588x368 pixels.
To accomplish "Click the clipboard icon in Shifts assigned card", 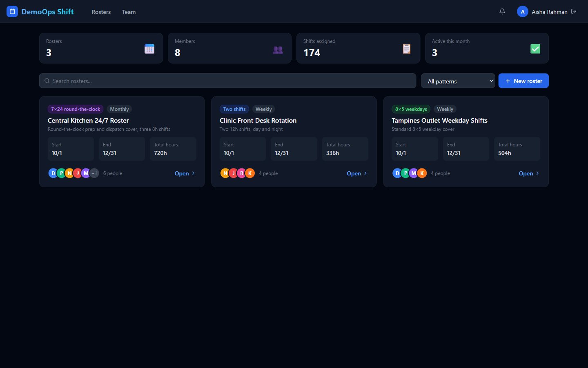I will coord(407,49).
